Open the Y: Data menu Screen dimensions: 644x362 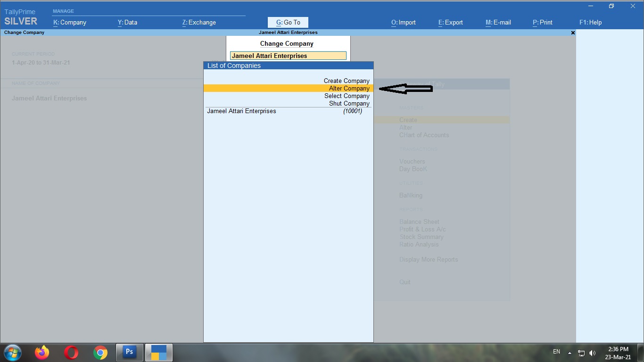(127, 22)
